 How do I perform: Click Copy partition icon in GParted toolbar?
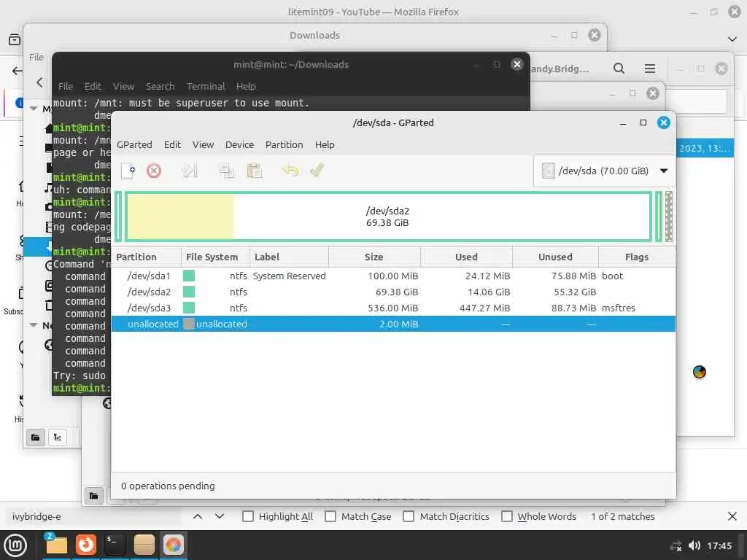coord(226,171)
